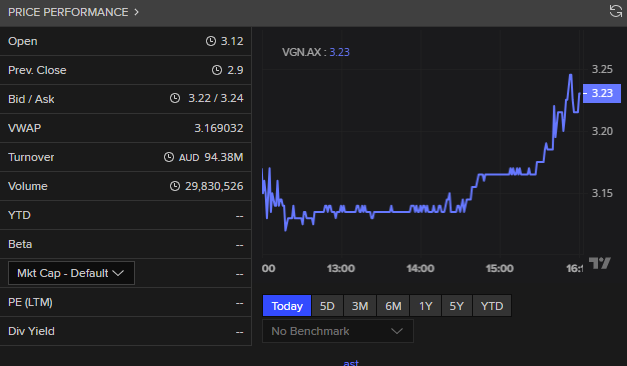Screen dimensions: 627x366
Task: Click the refresh icon in the panel header
Action: pyautogui.click(x=615, y=11)
